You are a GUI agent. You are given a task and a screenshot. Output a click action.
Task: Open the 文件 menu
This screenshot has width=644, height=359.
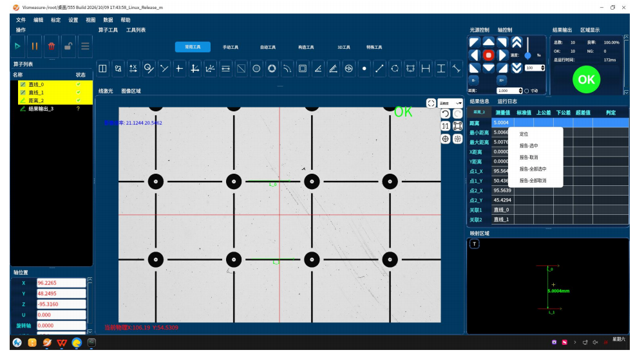pyautogui.click(x=21, y=20)
